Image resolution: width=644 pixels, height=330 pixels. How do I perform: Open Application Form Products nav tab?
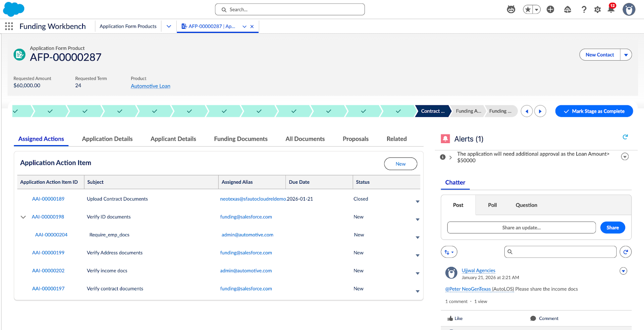tap(128, 26)
